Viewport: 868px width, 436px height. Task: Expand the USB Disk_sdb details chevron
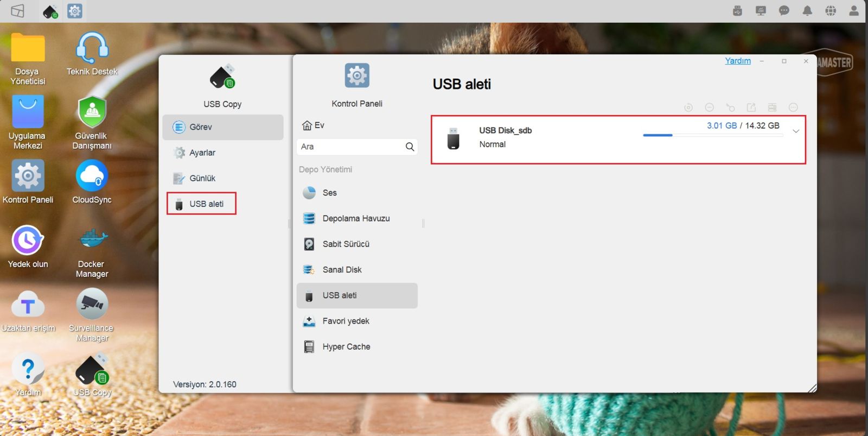(796, 131)
